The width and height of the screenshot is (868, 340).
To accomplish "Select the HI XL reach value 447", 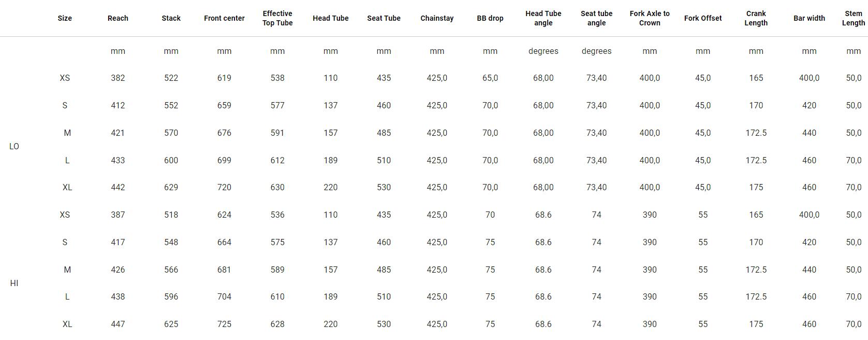I will (x=117, y=324).
